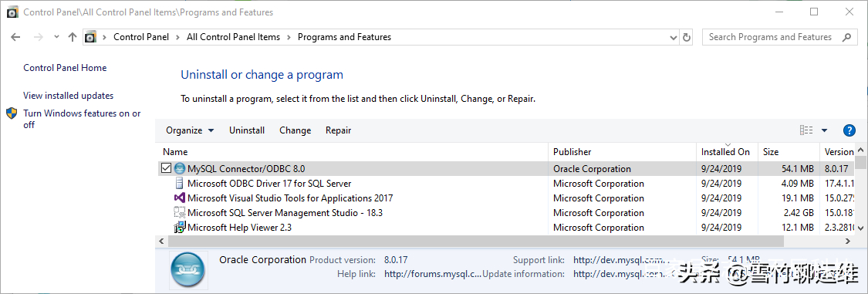Expand the view options dropdown arrow
The height and width of the screenshot is (294, 868).
824,130
